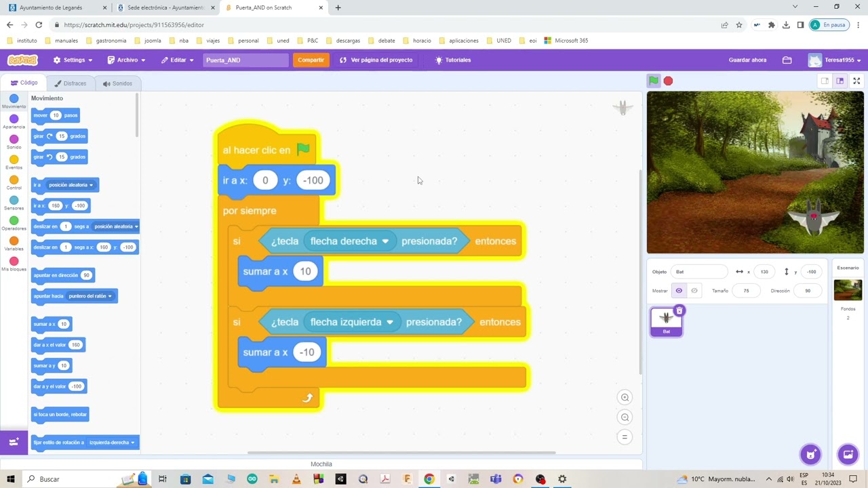Edit the sprite Tamaño value field
Screen dimensions: 868x488
[747, 291]
